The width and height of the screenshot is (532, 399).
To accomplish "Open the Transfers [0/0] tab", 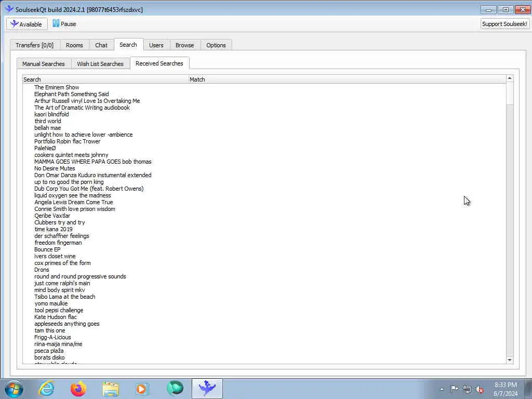I will [35, 45].
